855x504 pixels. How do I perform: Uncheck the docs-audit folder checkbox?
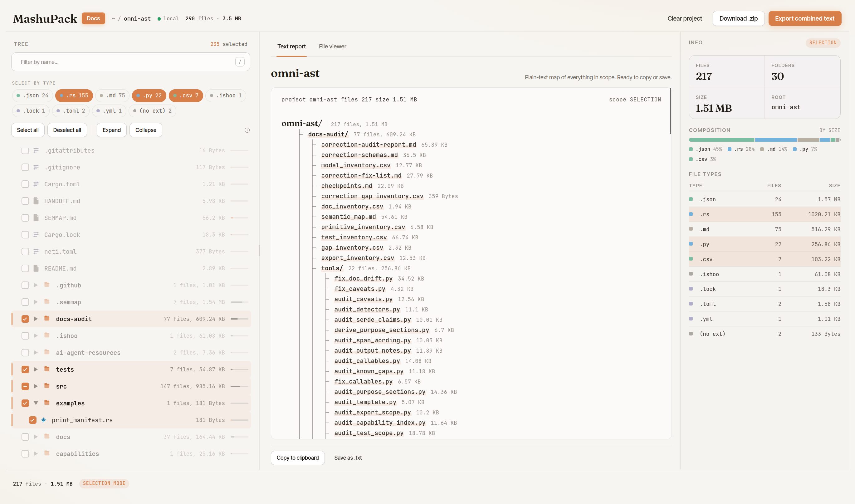[25, 319]
